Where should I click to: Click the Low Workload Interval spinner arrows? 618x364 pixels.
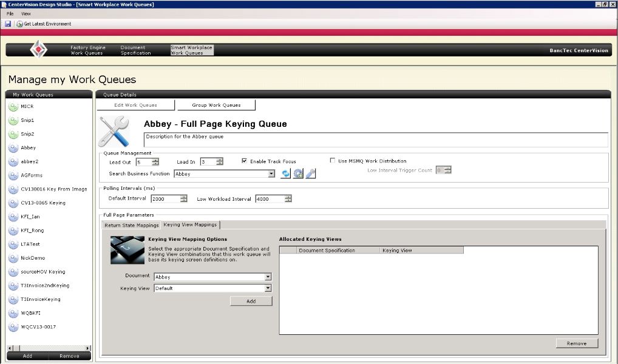pyautogui.click(x=288, y=199)
